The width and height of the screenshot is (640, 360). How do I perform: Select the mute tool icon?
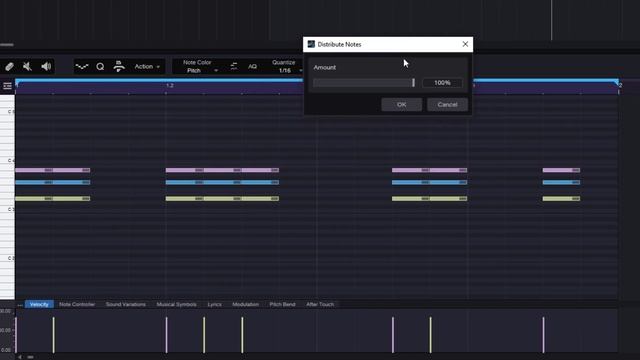(27, 67)
